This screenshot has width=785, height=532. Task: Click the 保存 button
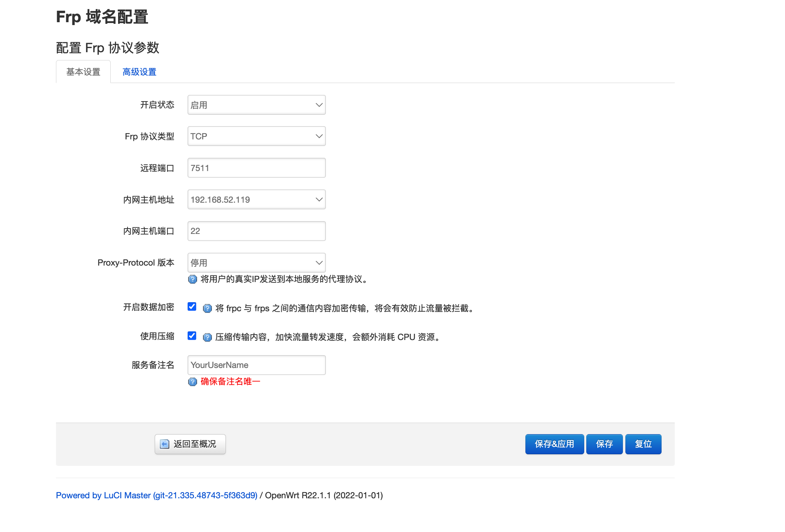pos(604,444)
